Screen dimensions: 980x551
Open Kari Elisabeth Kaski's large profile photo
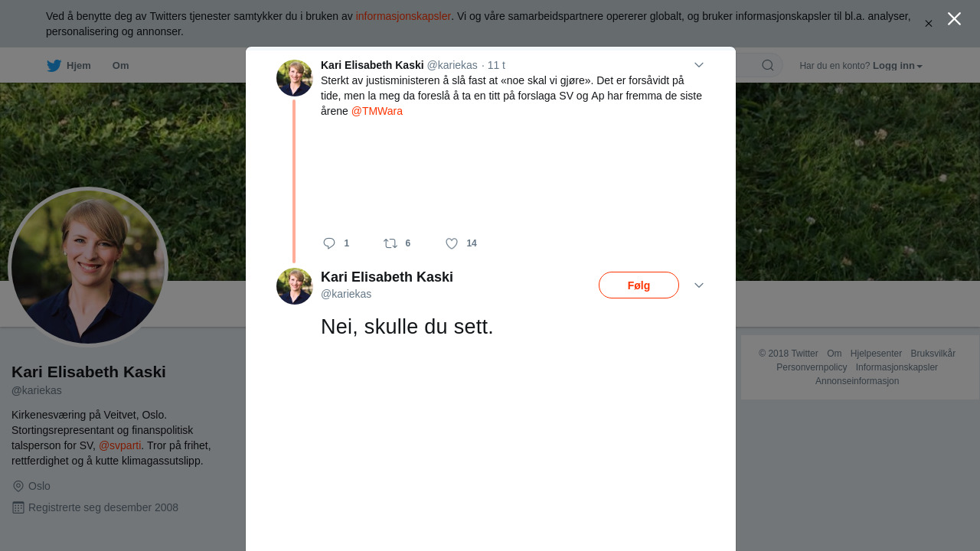coord(88,267)
